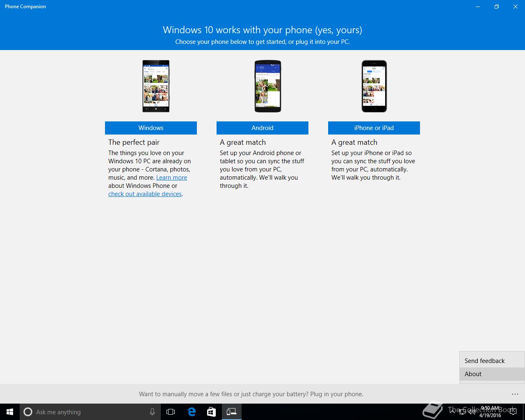525x420 pixels.
Task: Select About from the popup menu
Action: (x=492, y=374)
